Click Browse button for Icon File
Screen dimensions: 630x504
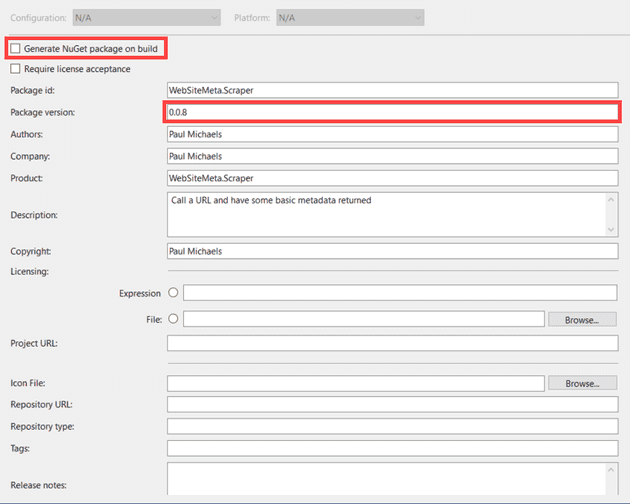[582, 383]
